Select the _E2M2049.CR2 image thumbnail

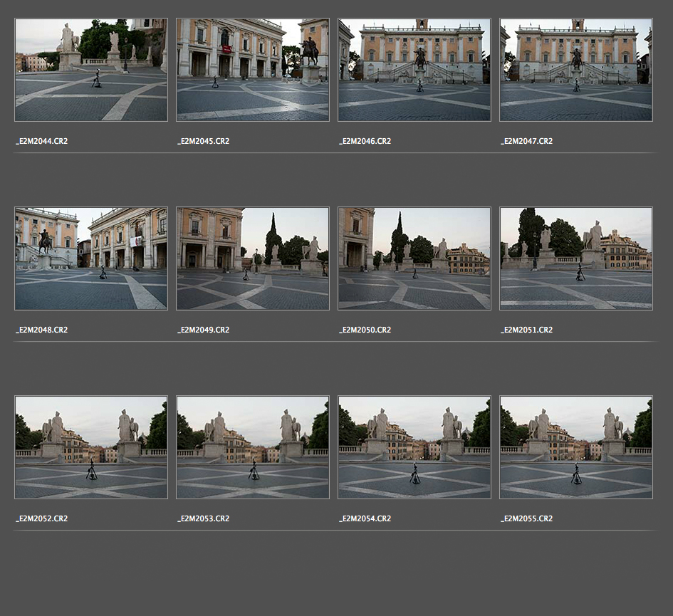(x=253, y=259)
